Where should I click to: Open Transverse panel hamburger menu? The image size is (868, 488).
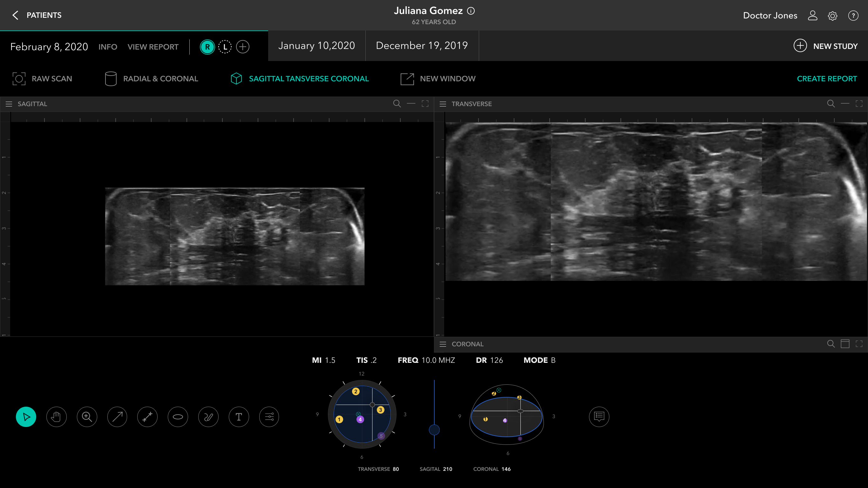[443, 104]
